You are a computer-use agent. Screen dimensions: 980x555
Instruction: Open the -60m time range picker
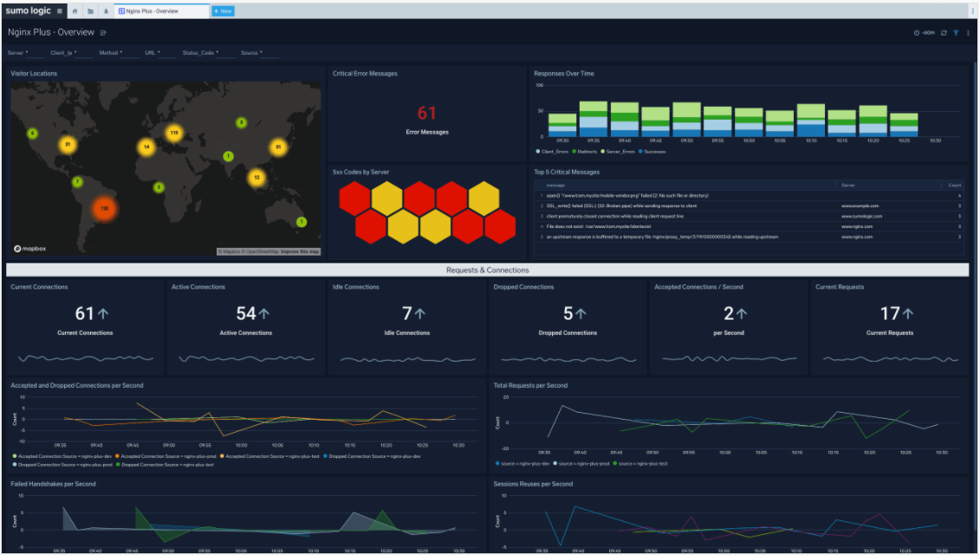point(925,33)
